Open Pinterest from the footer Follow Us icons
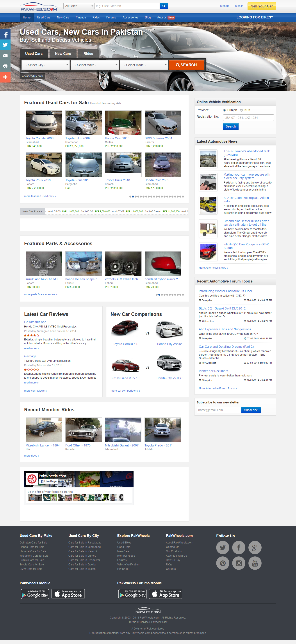Viewport: 296px width, 644px height. point(223,563)
